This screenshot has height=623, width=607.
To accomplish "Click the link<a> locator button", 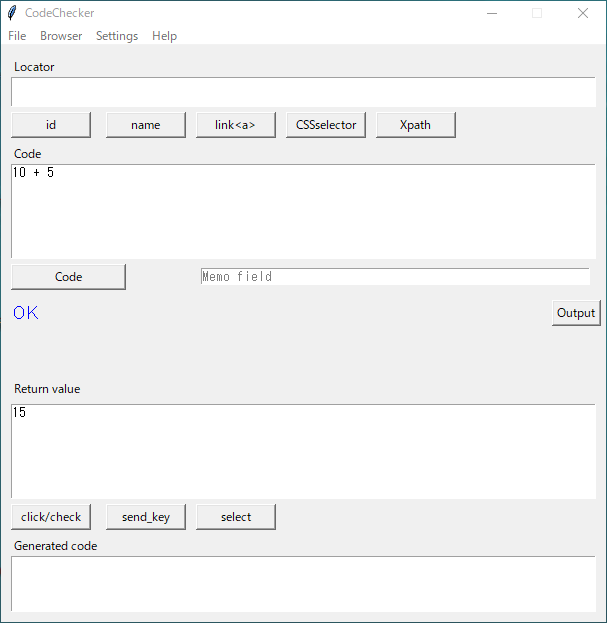I will pyautogui.click(x=236, y=125).
